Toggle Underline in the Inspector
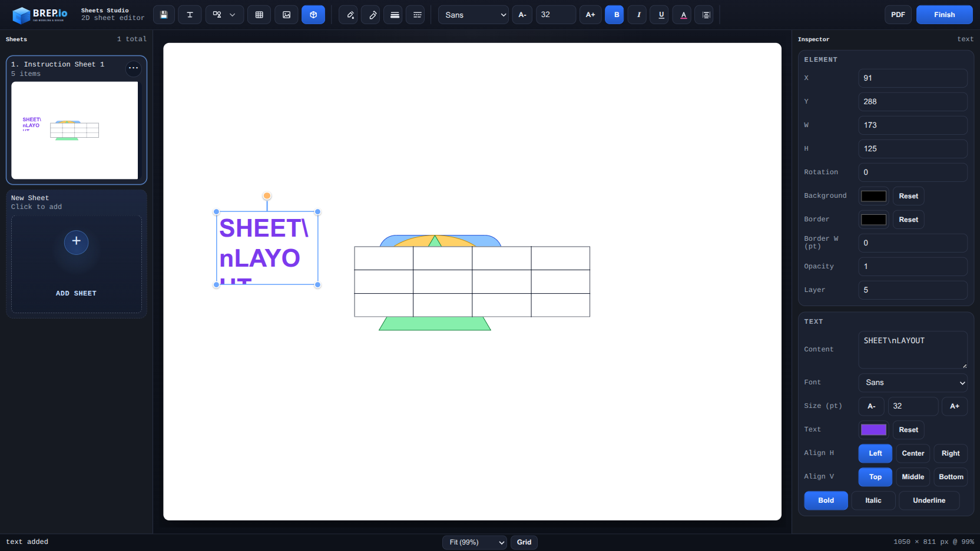 [x=929, y=500]
